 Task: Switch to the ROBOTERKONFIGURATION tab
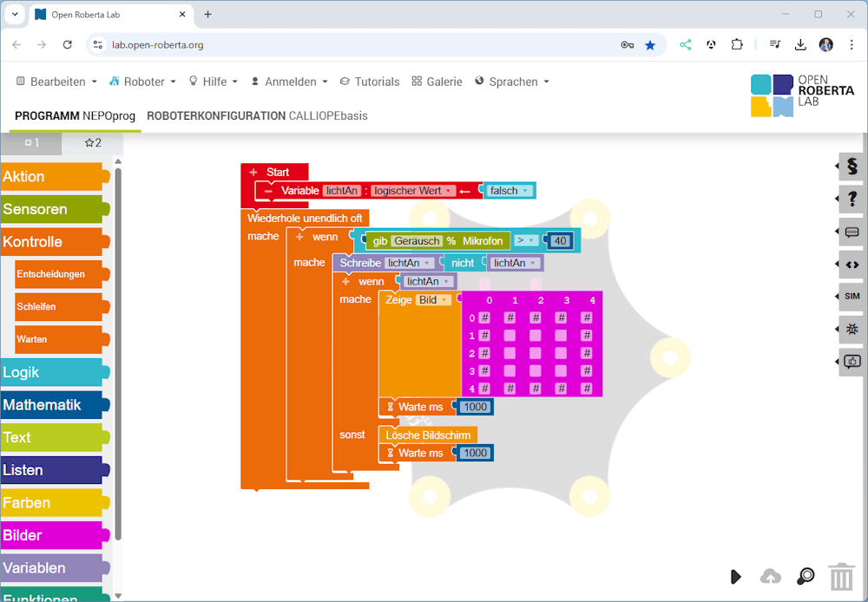pyautogui.click(x=257, y=115)
